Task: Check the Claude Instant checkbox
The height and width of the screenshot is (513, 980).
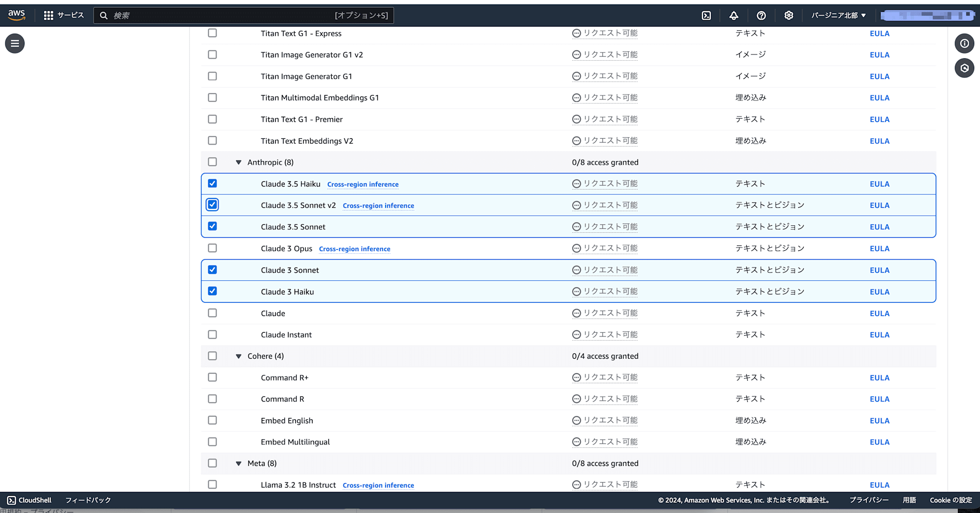Action: pyautogui.click(x=212, y=334)
